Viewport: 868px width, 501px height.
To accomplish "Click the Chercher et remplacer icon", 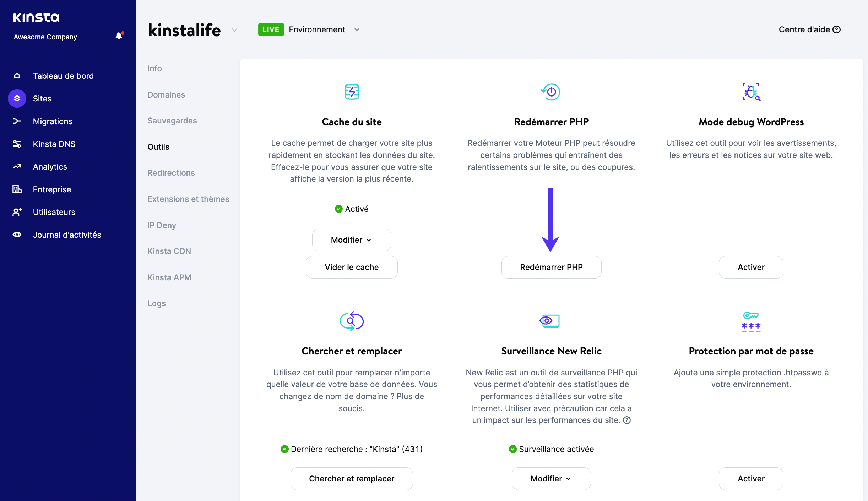I will [352, 320].
